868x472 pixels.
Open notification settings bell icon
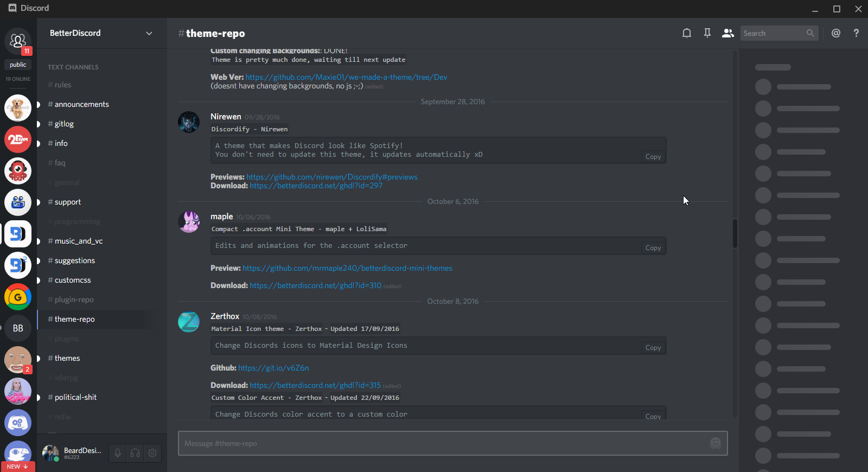[687, 33]
